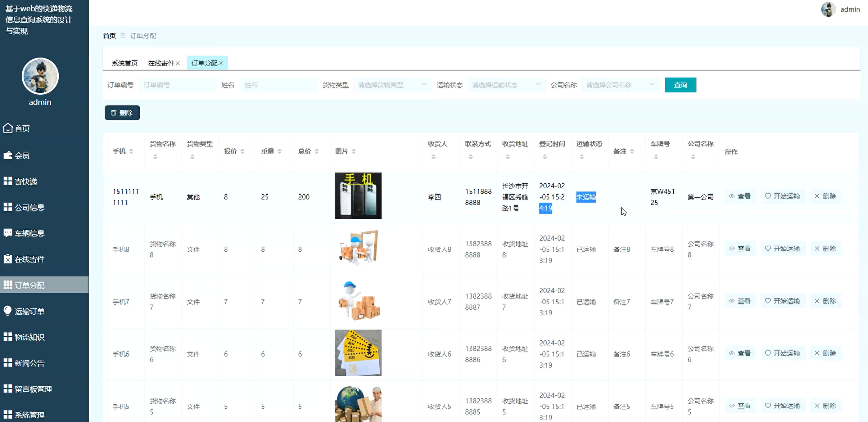
Task: Start transport for the 李四 order
Action: [x=782, y=196]
